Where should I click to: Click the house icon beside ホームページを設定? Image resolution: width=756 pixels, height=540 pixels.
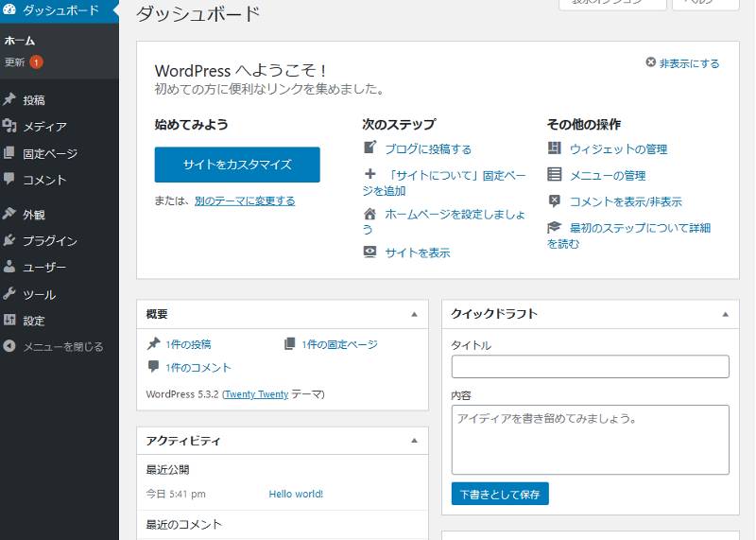click(x=369, y=214)
